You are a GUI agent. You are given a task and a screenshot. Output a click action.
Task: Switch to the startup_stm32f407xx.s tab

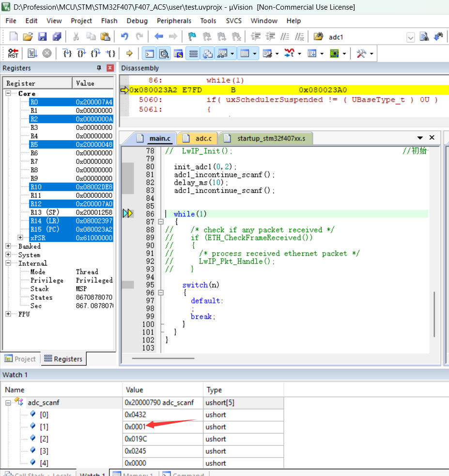click(x=266, y=139)
